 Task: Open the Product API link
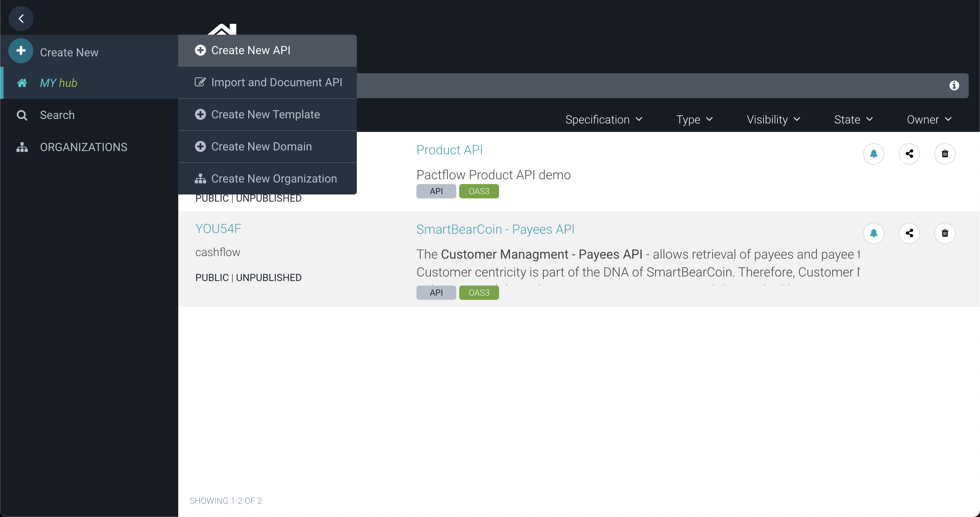[x=449, y=150]
